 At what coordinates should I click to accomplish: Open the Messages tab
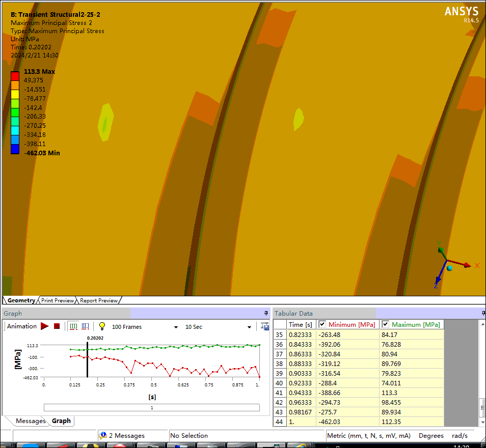point(31,421)
